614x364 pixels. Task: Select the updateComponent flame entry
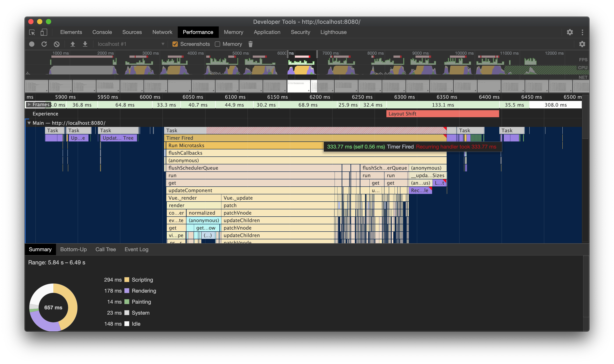(250, 190)
